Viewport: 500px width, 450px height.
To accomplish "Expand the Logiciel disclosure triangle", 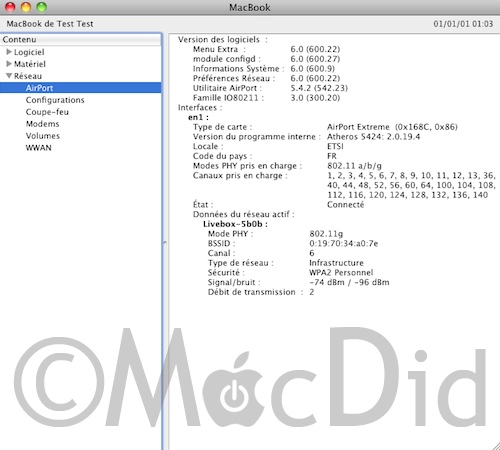I will click(x=9, y=52).
